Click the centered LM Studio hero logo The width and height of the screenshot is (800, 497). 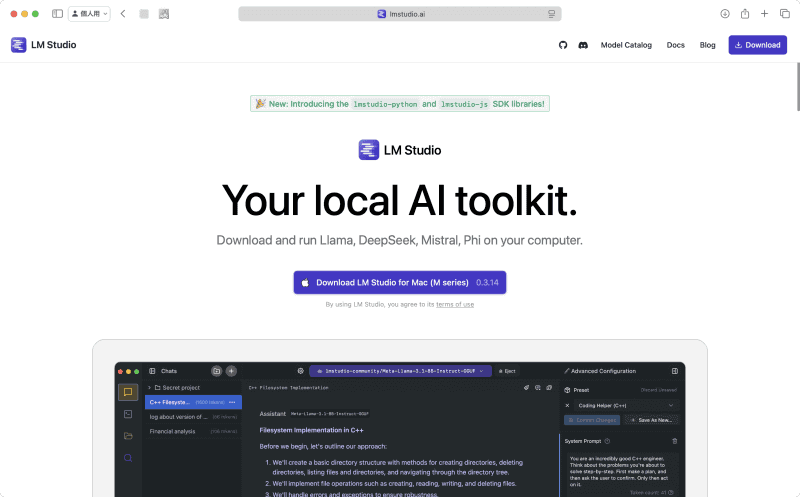click(400, 150)
